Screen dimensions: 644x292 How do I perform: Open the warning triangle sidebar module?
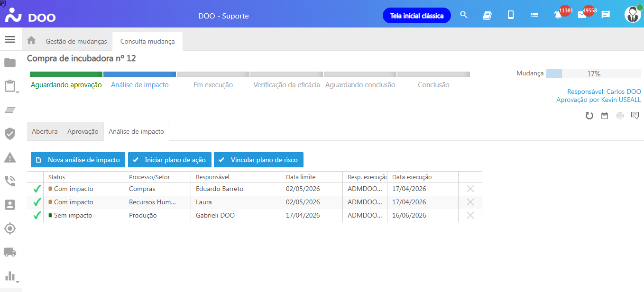(x=10, y=157)
